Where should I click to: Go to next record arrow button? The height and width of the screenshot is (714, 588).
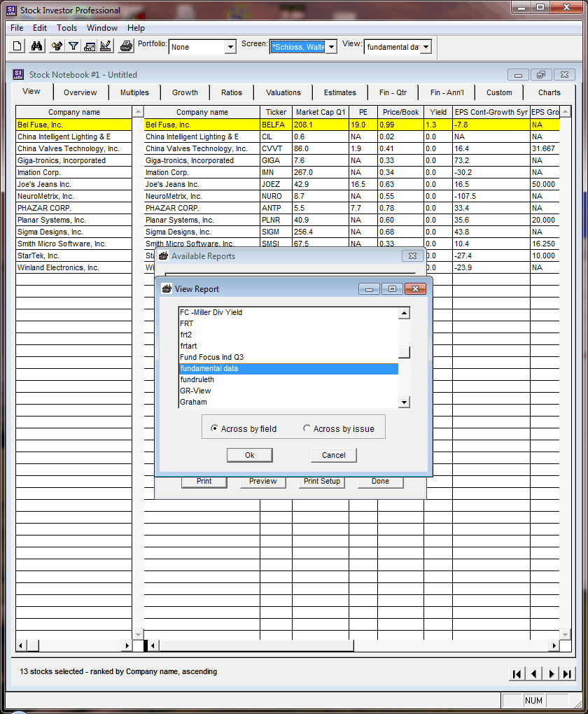click(x=551, y=673)
